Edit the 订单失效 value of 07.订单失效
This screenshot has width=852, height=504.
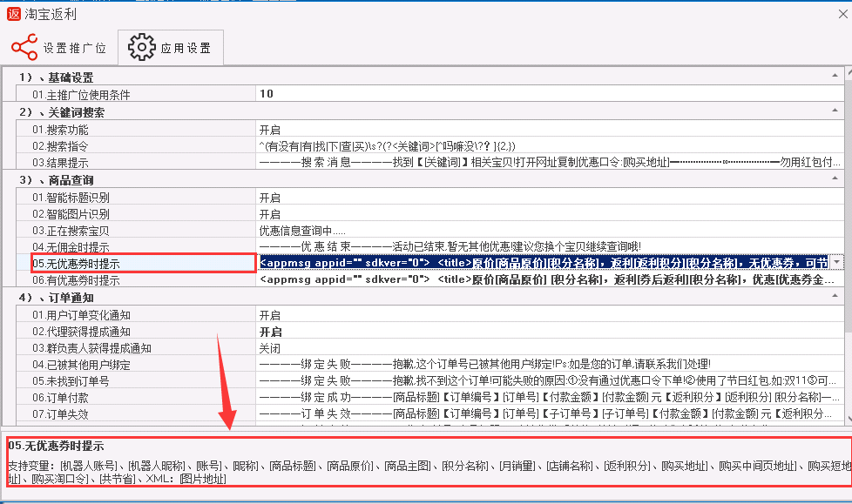(x=550, y=413)
